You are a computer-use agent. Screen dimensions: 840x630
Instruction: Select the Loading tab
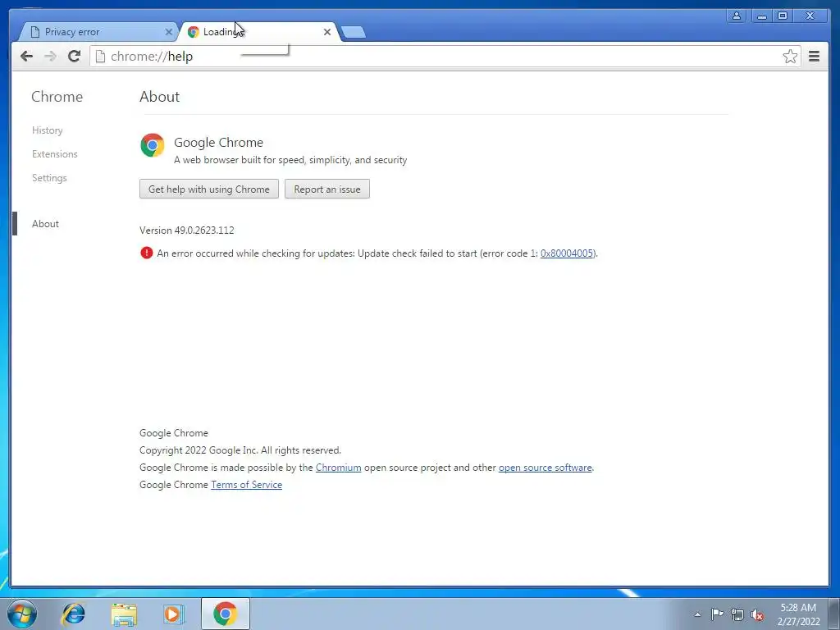260,32
